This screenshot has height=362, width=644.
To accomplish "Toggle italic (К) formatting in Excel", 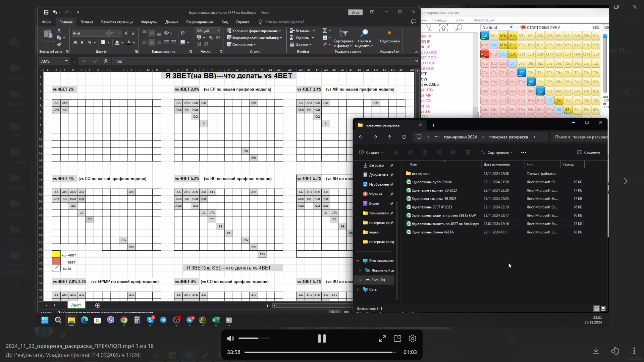I will [x=82, y=42].
